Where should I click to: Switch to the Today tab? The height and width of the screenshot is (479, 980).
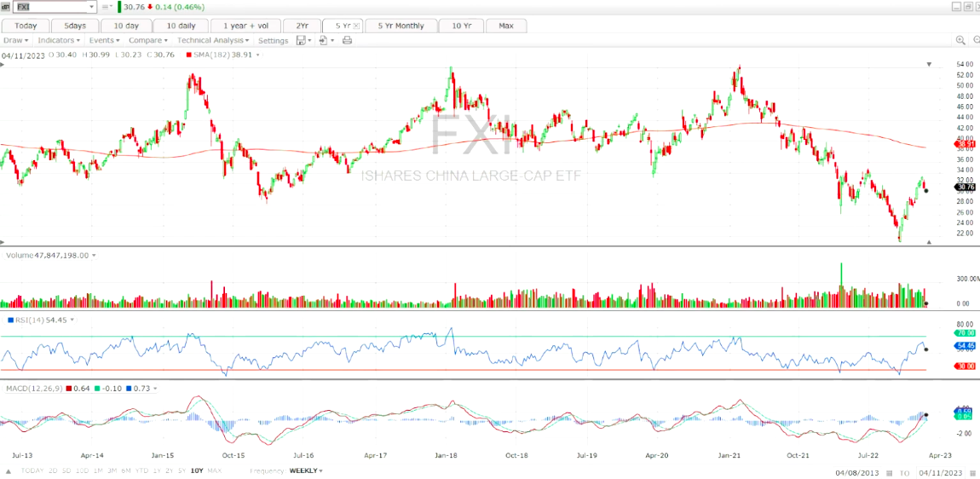26,26
